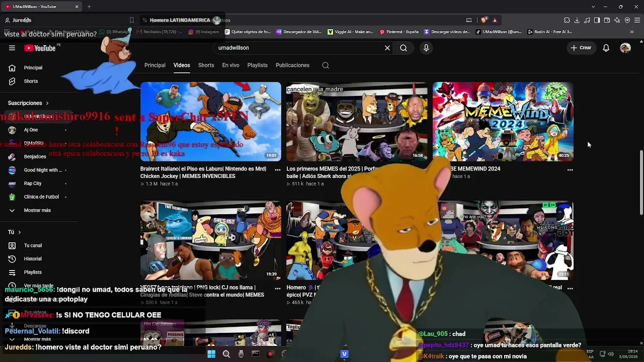Image resolution: width=644 pixels, height=362 pixels.
Task: Expand the Suscripciones section
Action: click(x=29, y=103)
